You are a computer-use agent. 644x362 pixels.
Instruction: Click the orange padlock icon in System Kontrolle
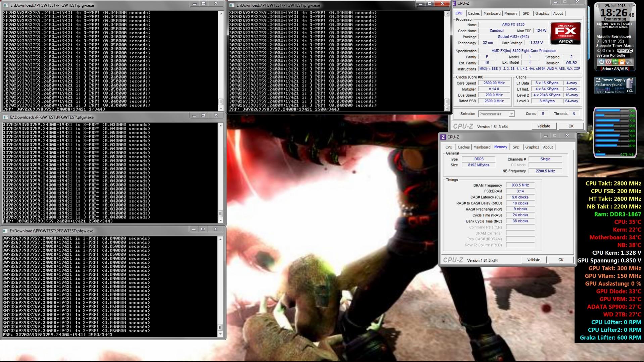pos(622,62)
